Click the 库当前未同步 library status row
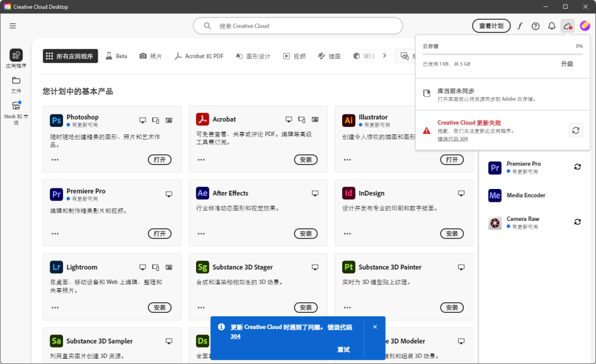596x364 pixels. [502, 94]
